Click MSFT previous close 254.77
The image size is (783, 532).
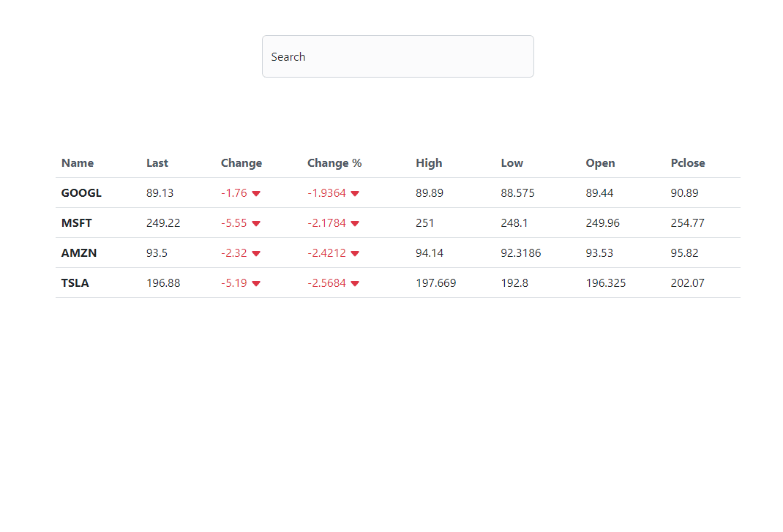coord(688,222)
